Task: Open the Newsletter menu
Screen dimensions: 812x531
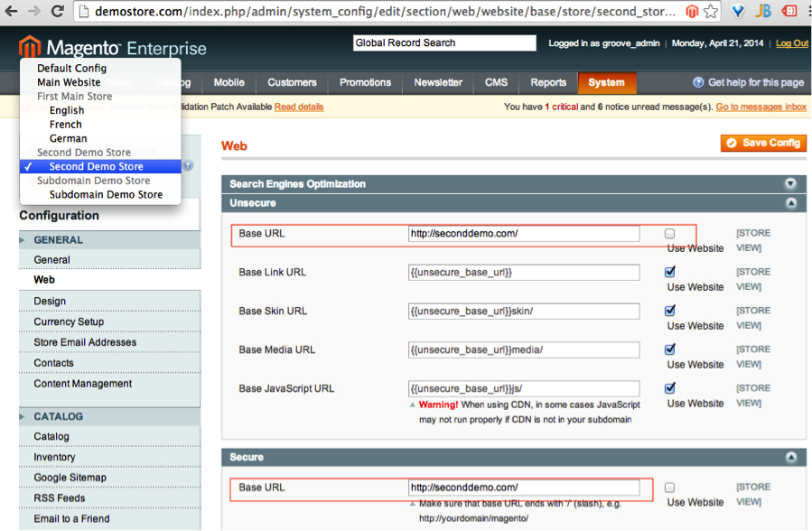Action: click(x=438, y=83)
